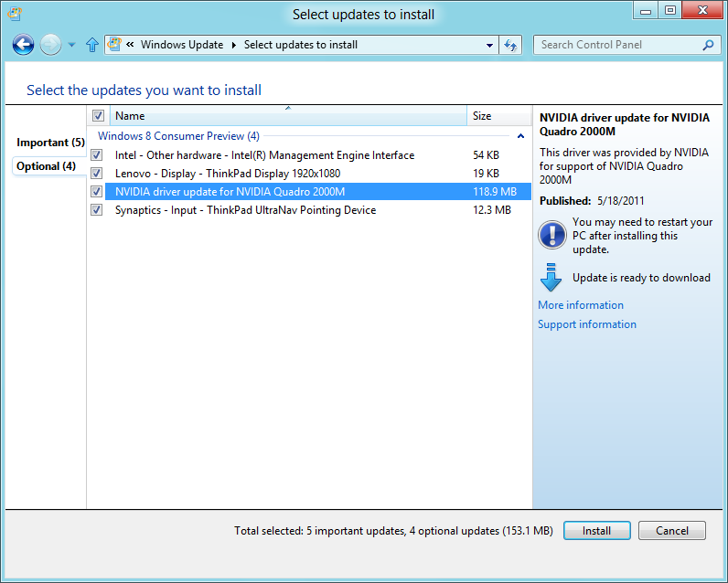Click the Windows Update icon in address bar
The image size is (728, 583).
point(114,45)
